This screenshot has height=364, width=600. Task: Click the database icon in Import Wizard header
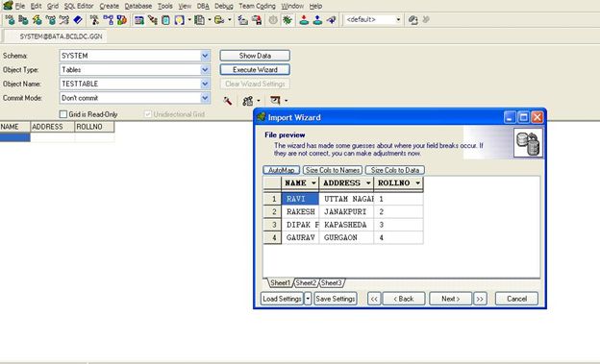(528, 143)
